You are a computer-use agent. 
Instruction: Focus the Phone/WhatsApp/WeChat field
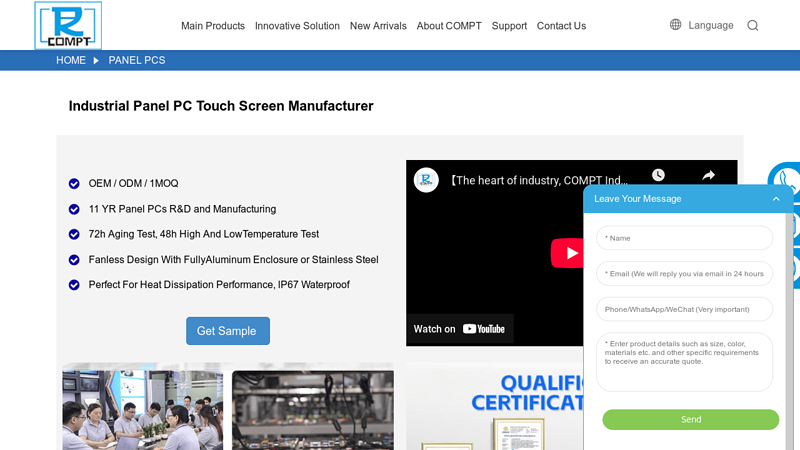point(684,309)
